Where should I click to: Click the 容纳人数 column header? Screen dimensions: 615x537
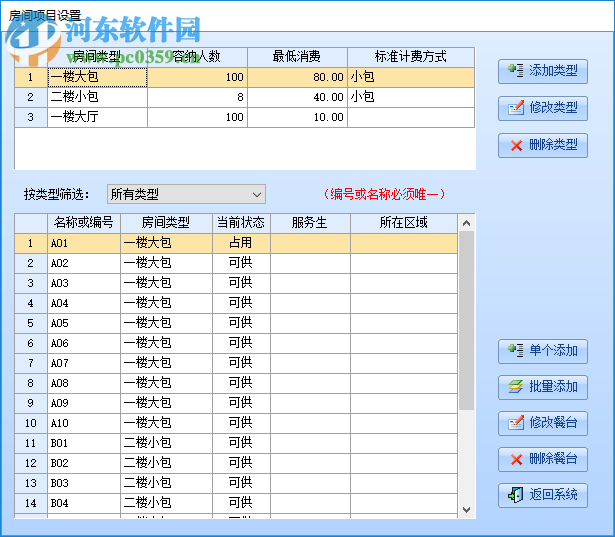tap(197, 57)
